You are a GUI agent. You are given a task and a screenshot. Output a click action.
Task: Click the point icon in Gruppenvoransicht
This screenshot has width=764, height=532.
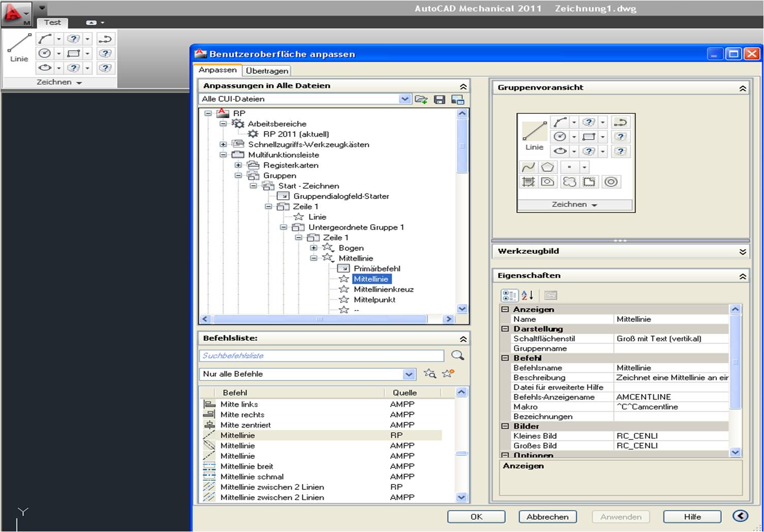coord(569,167)
